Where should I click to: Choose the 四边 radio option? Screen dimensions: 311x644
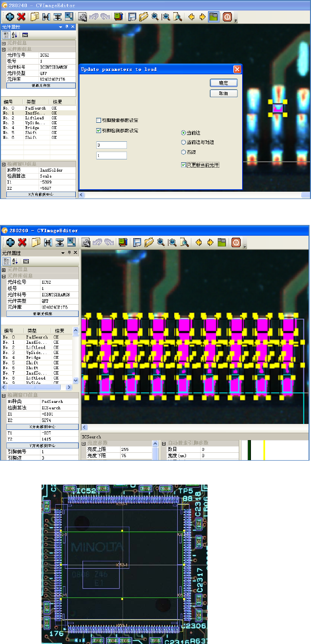183,152
